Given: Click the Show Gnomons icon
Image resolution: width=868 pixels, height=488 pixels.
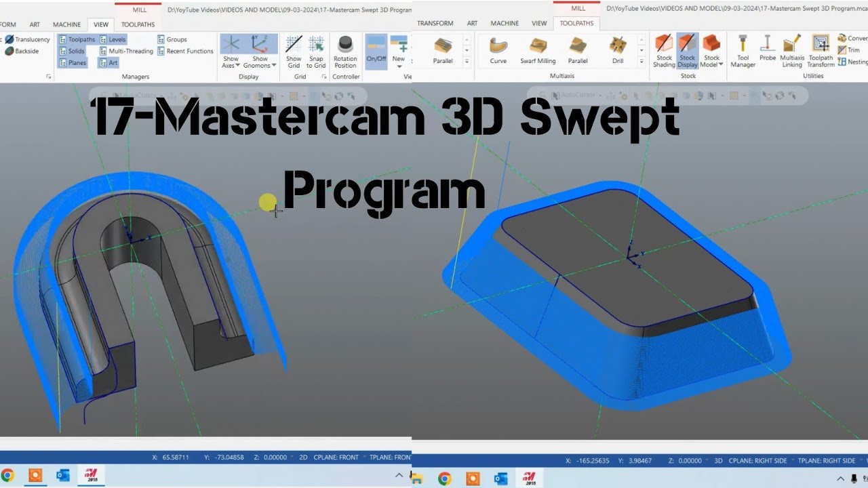Looking at the screenshot, I should point(260,44).
